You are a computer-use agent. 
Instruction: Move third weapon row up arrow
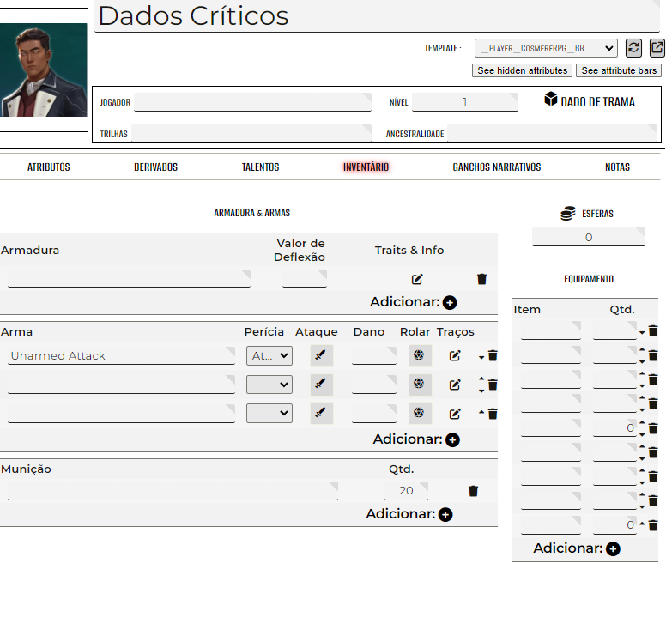[x=481, y=412]
